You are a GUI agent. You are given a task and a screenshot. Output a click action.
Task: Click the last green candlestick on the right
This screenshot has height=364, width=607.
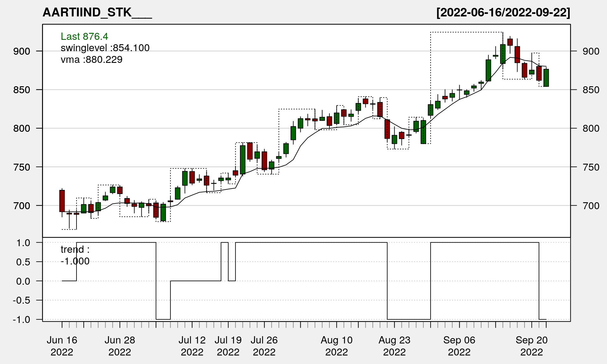[546, 78]
